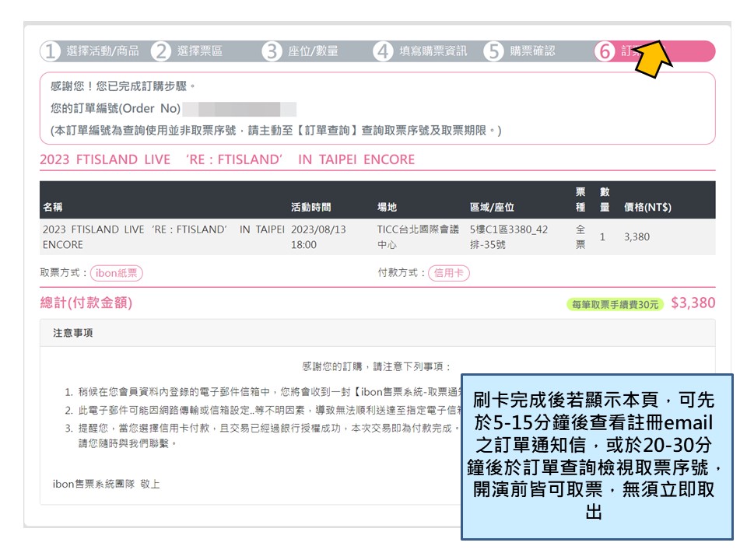This screenshot has height=560, width=747.
Task: Click the 場地 column header
Action: point(387,207)
